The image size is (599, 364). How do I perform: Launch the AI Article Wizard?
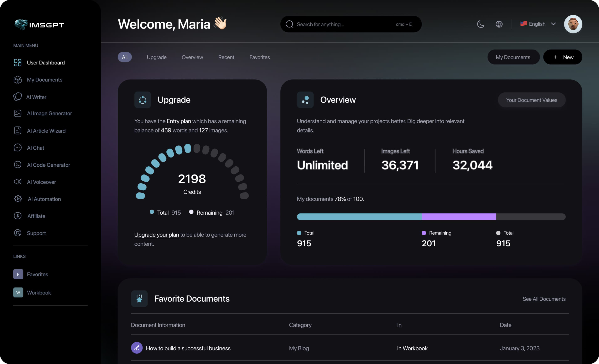(x=46, y=131)
